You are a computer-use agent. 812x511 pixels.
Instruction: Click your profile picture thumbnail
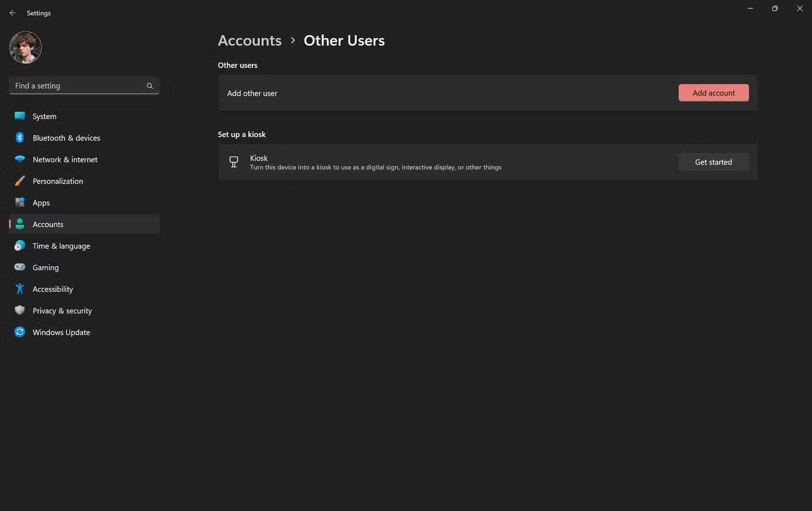point(25,47)
